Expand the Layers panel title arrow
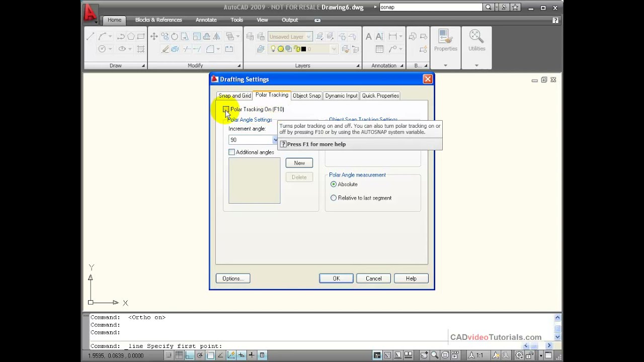The width and height of the screenshot is (644, 362). (358, 66)
